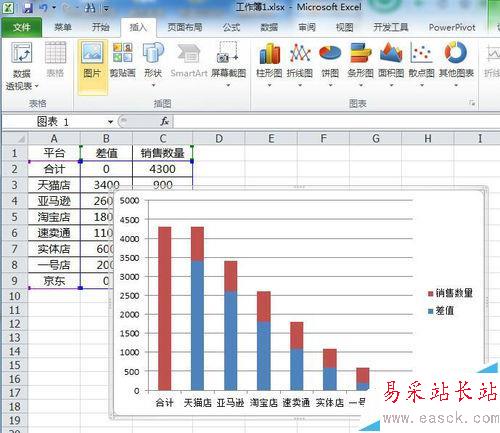
Task: Expand the PivotTable dropdown arrow
Action: click(x=36, y=86)
